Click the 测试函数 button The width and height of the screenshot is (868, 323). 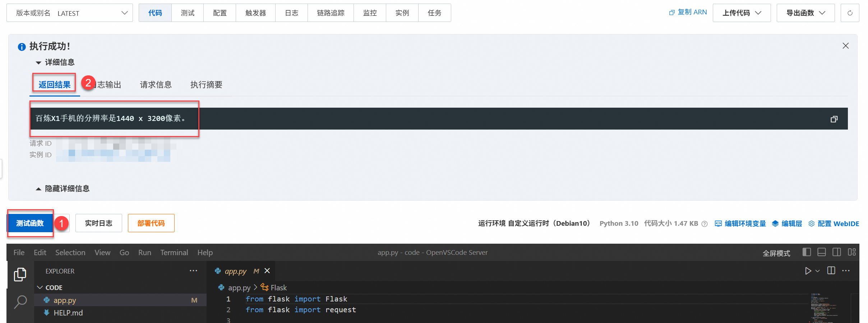tap(30, 223)
